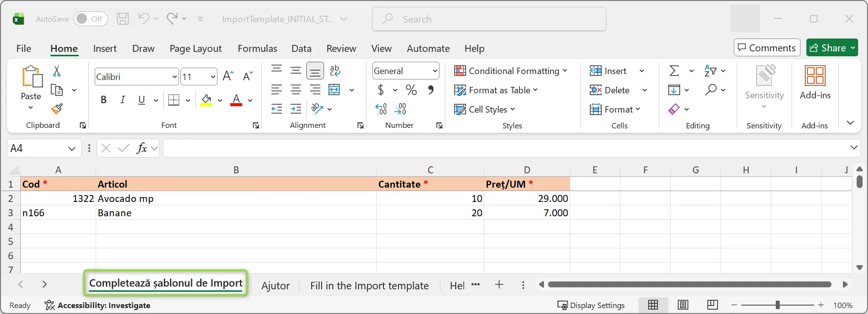
Task: Click the Save icon in title bar
Action: click(x=123, y=19)
